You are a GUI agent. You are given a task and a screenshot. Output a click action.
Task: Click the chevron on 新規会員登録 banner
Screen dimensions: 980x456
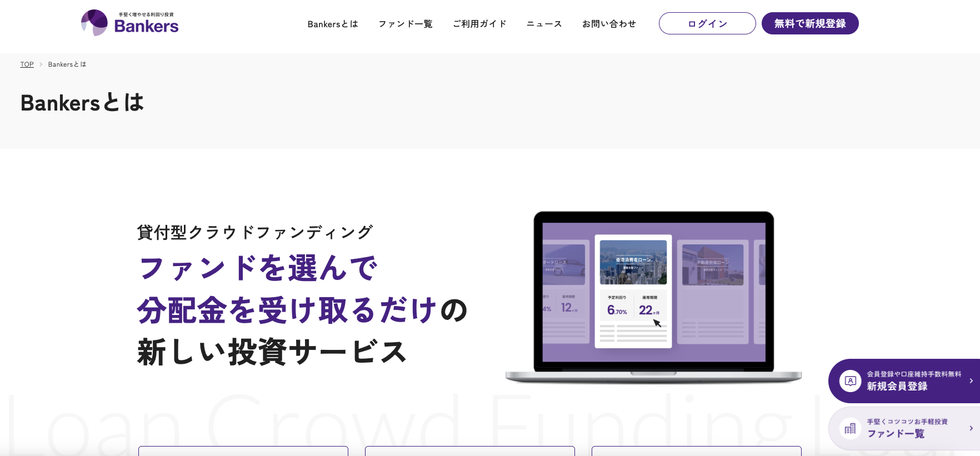click(971, 381)
